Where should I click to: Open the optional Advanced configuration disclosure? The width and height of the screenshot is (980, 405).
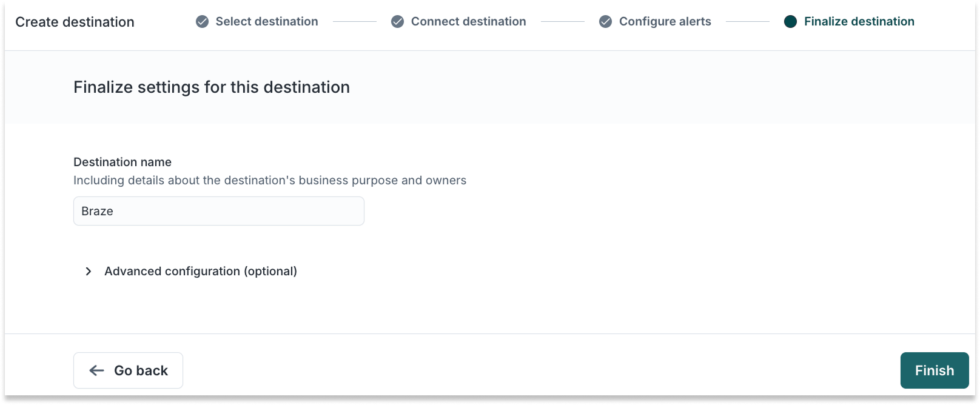coord(201,271)
